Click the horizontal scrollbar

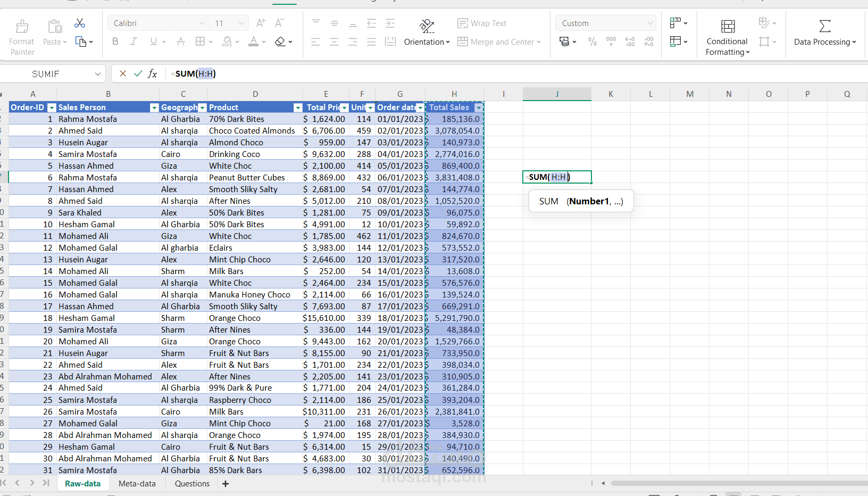point(739,483)
